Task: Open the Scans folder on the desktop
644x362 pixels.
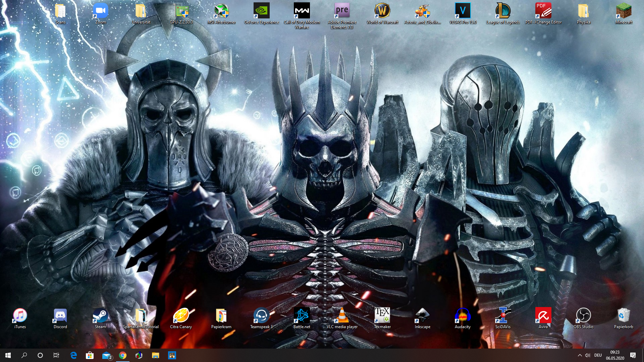Action: [60, 14]
